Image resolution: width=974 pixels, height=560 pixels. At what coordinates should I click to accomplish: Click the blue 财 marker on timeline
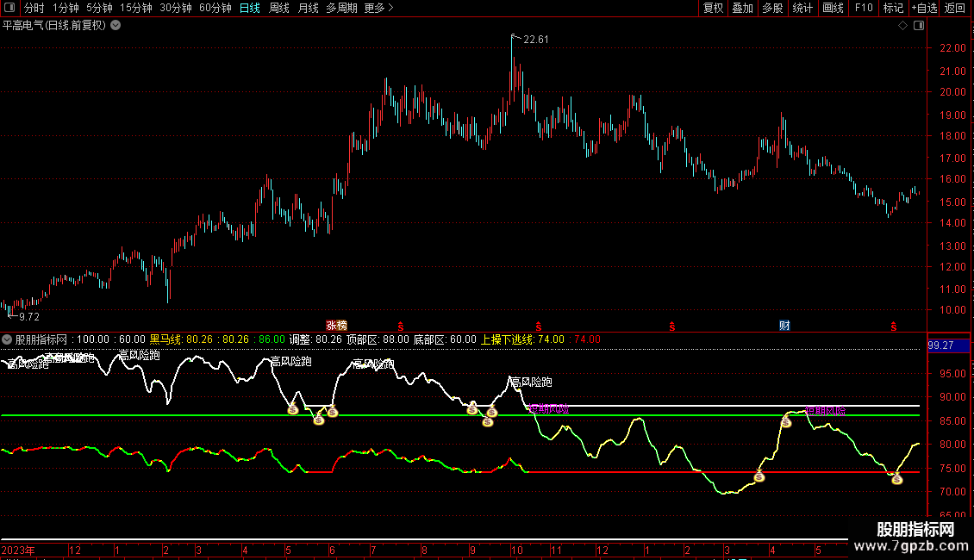[x=784, y=326]
